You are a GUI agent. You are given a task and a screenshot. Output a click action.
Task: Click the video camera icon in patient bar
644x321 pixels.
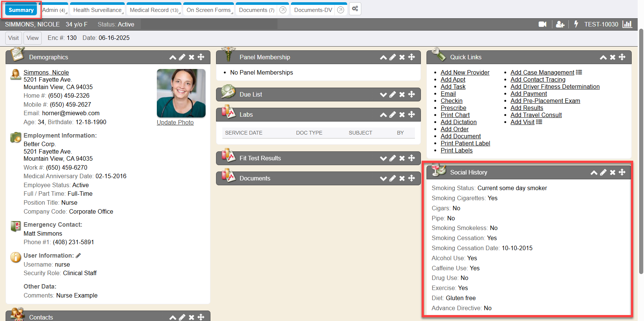click(x=542, y=24)
